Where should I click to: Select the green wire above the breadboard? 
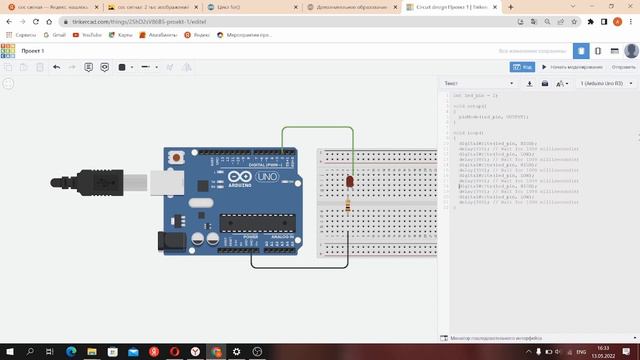click(x=318, y=127)
